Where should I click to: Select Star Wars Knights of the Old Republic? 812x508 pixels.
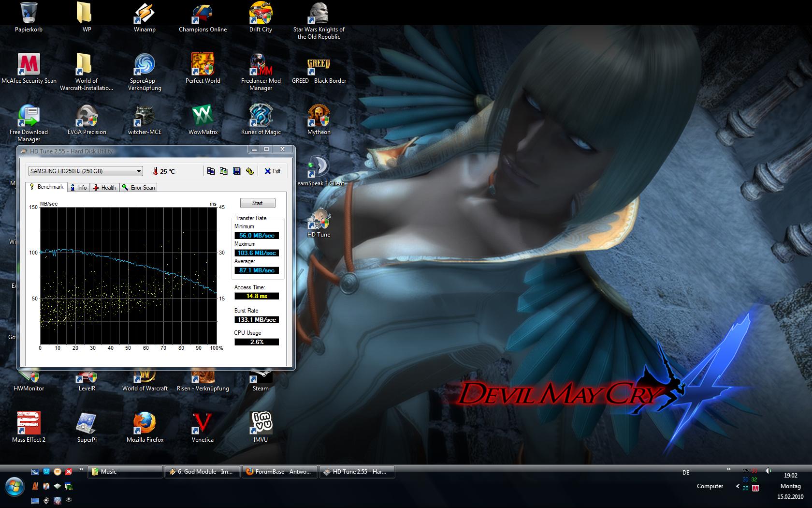pyautogui.click(x=319, y=21)
